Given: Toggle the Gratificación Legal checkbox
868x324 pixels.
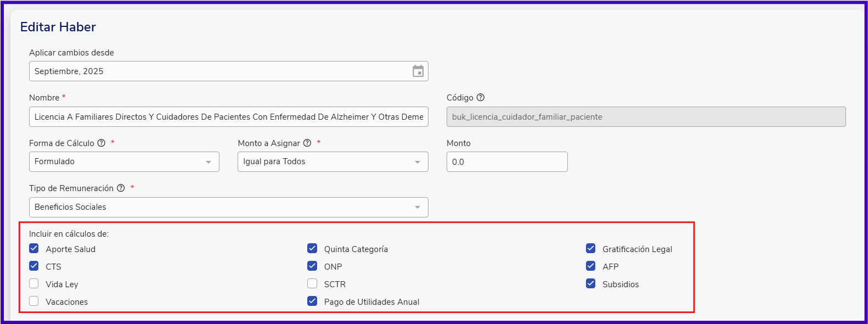Looking at the screenshot, I should pos(590,248).
